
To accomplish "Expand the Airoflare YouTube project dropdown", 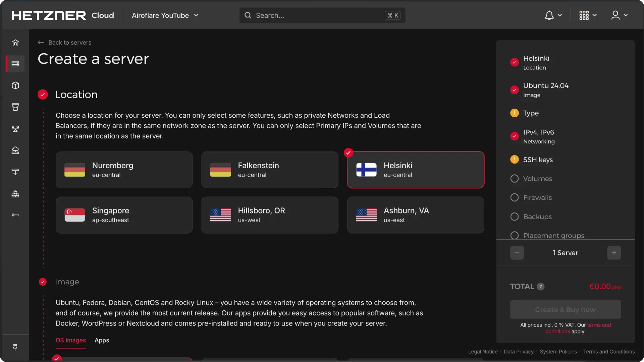I will coord(165,15).
